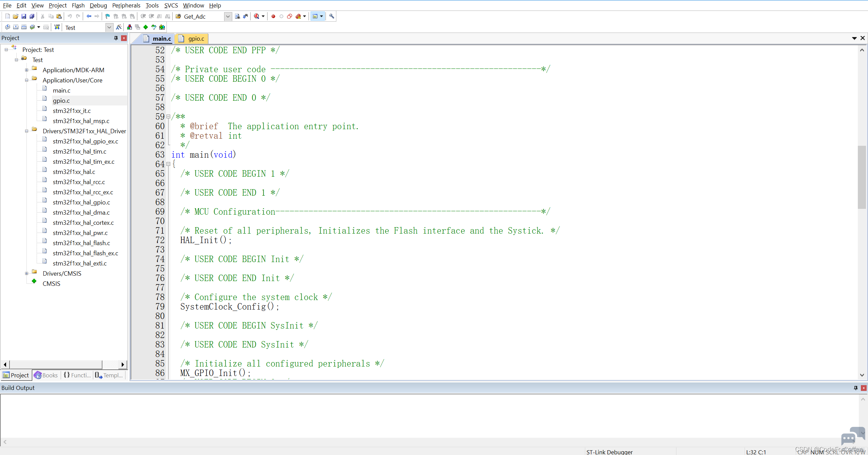The height and width of the screenshot is (455, 868).
Task: Open Options for Target magic wand
Action: (119, 27)
